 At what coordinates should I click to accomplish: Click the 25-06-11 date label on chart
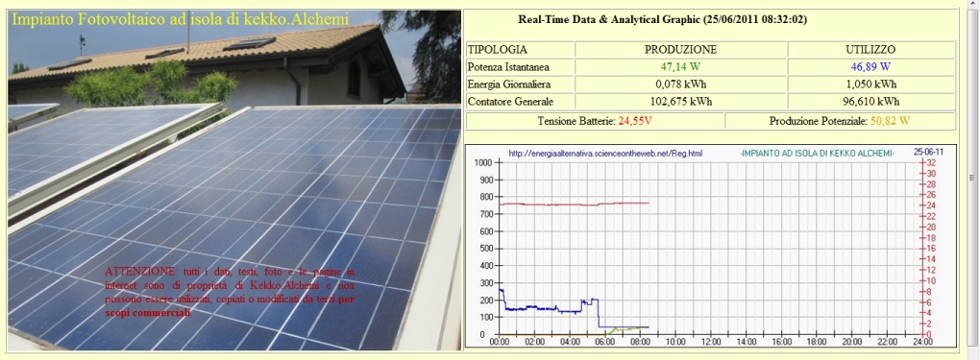click(928, 152)
